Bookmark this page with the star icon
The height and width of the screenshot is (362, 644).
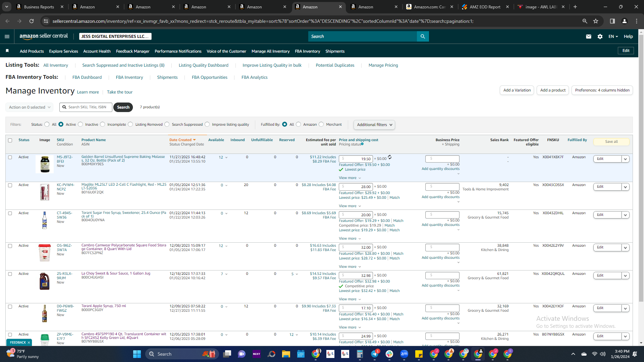coord(596,21)
